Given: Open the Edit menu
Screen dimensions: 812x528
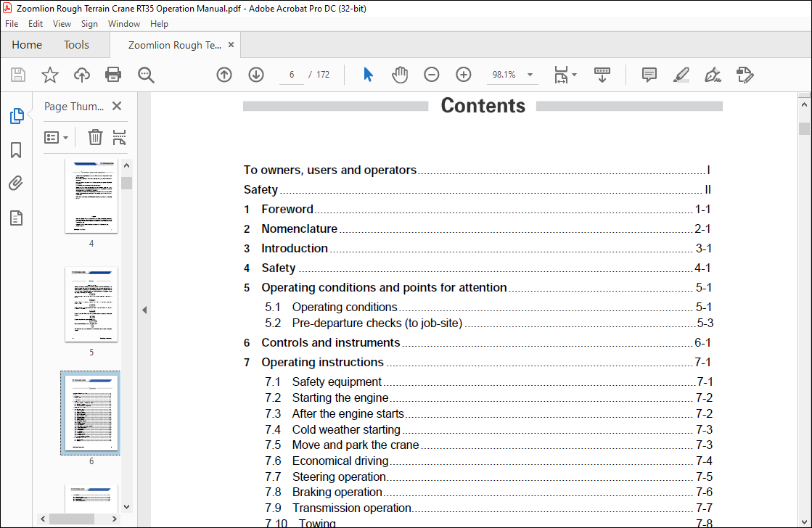Looking at the screenshot, I should (x=36, y=24).
